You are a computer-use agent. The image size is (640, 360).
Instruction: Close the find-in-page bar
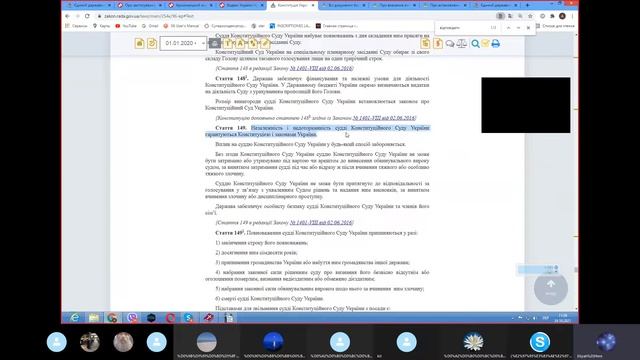pos(528,28)
